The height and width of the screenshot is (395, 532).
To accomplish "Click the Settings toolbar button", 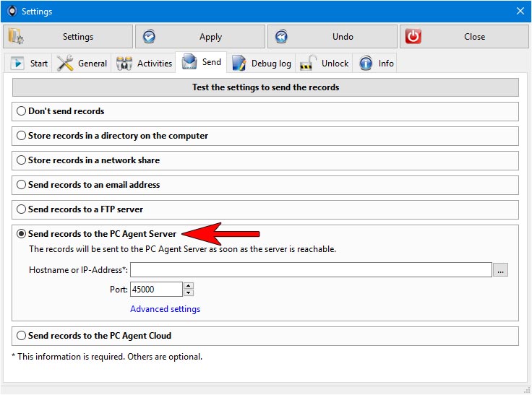I will click(x=68, y=37).
